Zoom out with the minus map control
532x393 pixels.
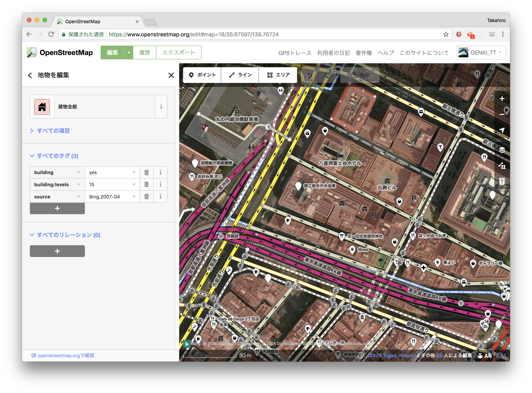502,114
